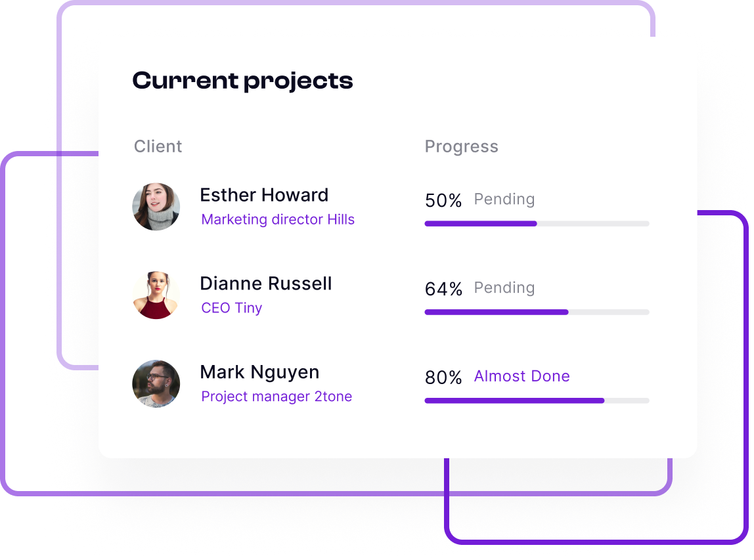Click Dianne Russell's profile avatar

click(x=156, y=295)
